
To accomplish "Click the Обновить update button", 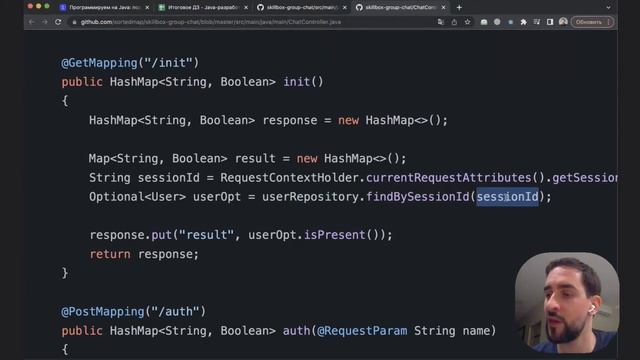I will click(x=592, y=22).
